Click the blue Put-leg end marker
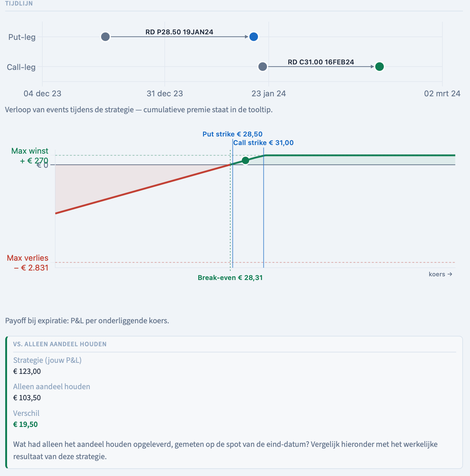 [x=253, y=37]
